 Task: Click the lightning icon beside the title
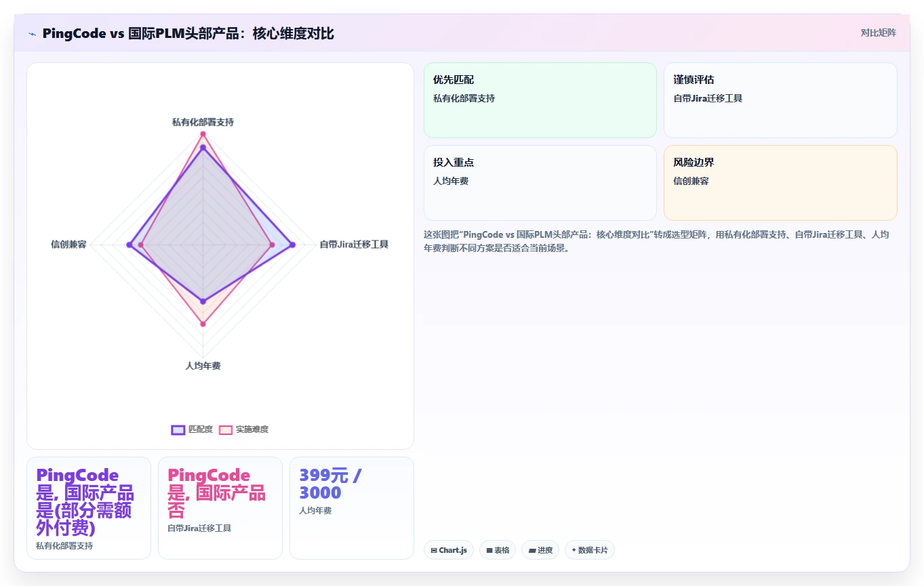point(32,33)
